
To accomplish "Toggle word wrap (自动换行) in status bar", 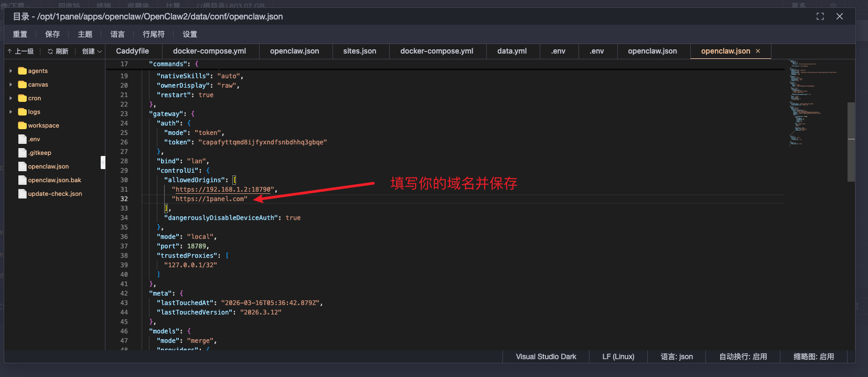I will [x=743, y=357].
